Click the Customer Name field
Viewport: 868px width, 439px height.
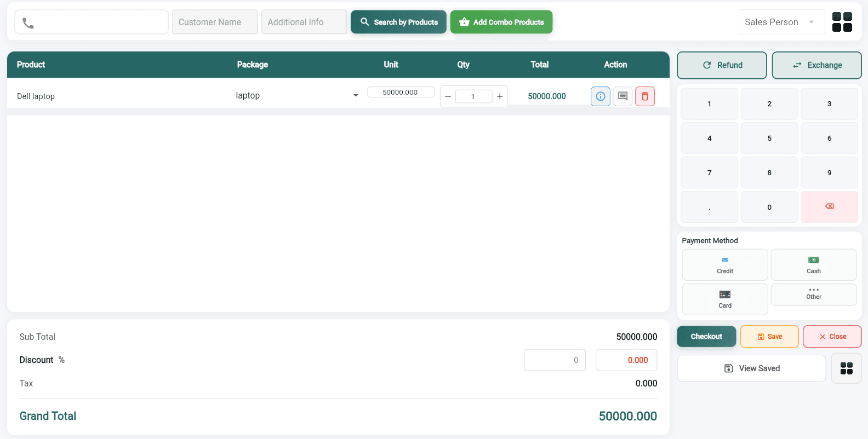coord(215,22)
